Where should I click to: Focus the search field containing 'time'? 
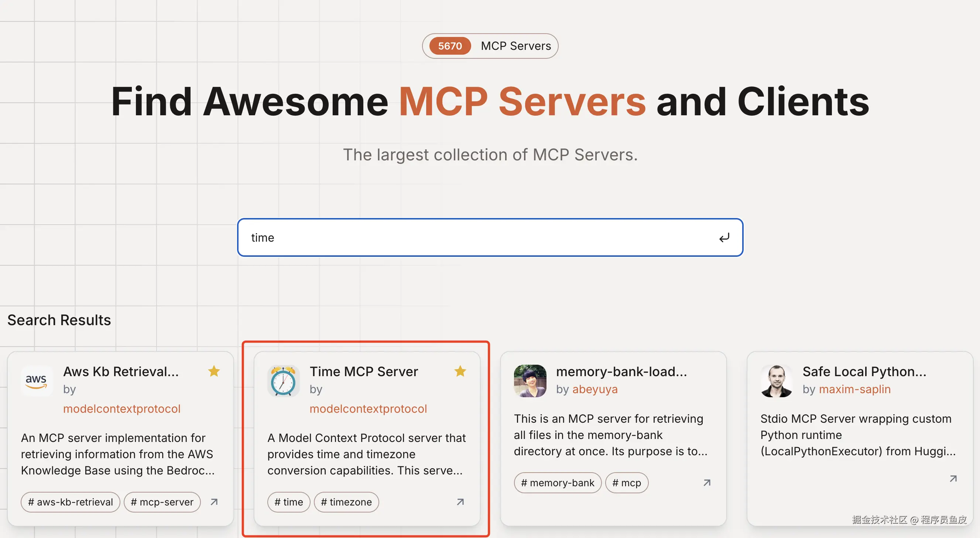476,238
